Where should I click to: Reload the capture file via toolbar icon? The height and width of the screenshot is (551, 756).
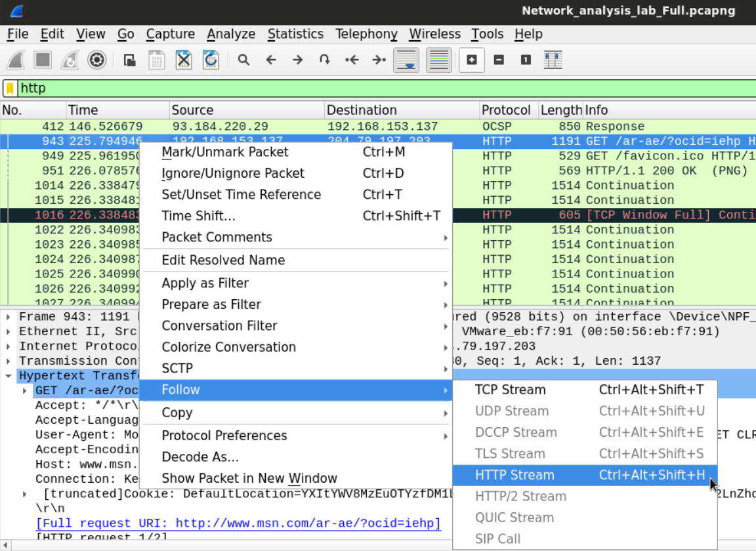click(x=211, y=60)
